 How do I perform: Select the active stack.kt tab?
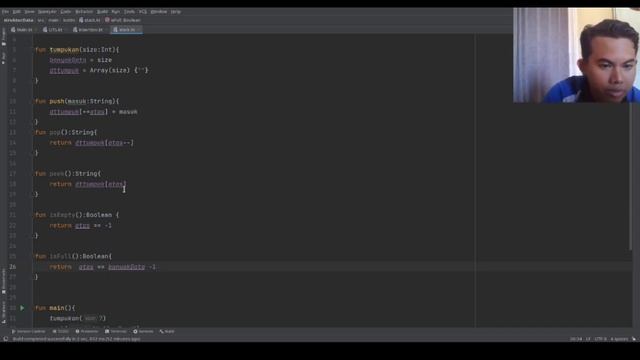click(126, 30)
